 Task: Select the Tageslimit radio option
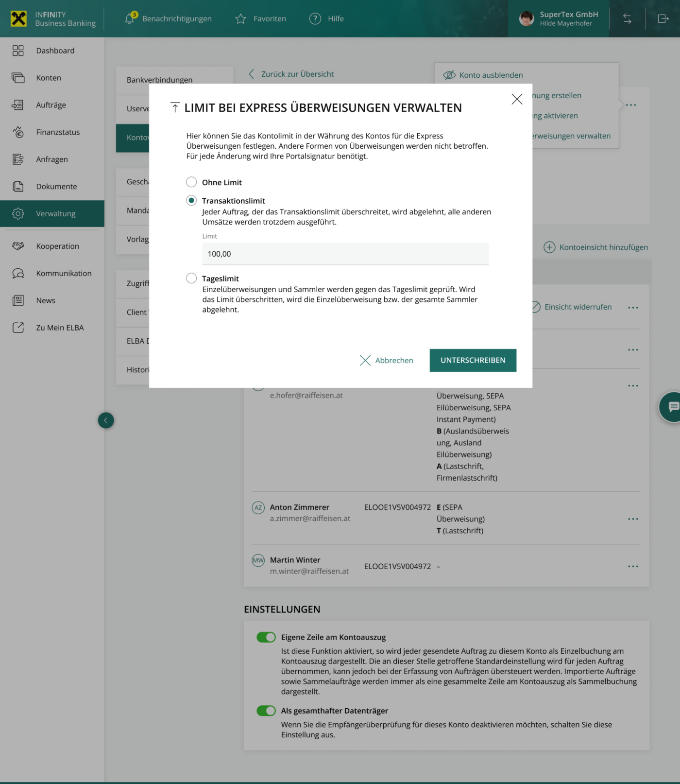[191, 278]
